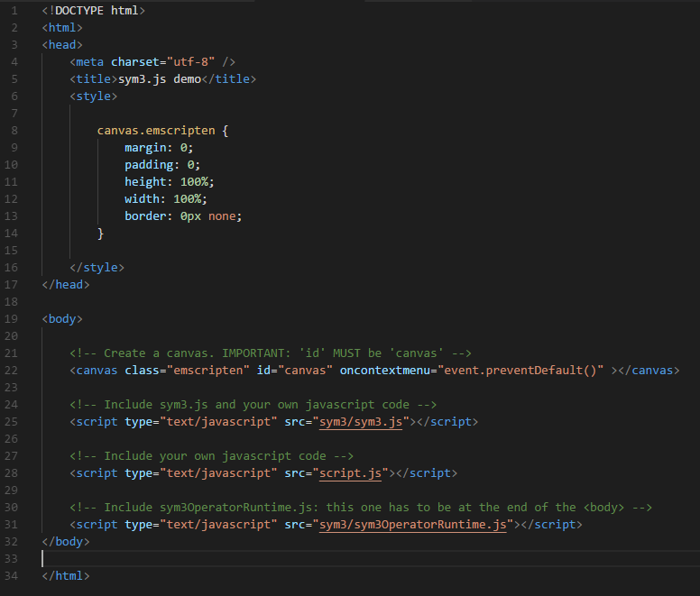Click line number 22 in the gutter
Screen dimensions: 700x596
click(11, 371)
